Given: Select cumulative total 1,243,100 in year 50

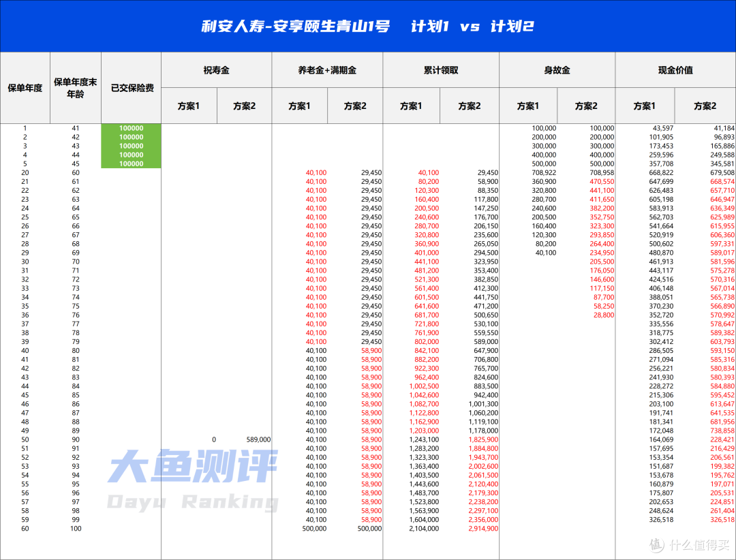Looking at the screenshot, I should (425, 440).
